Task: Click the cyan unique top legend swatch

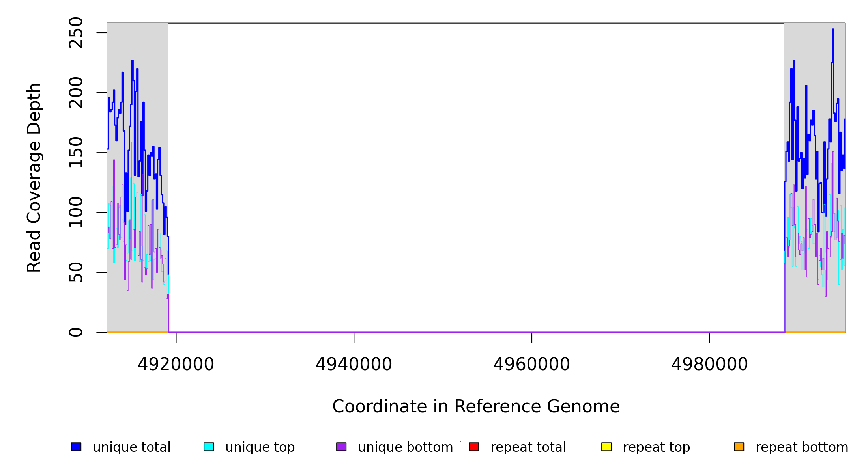Action: tap(209, 447)
